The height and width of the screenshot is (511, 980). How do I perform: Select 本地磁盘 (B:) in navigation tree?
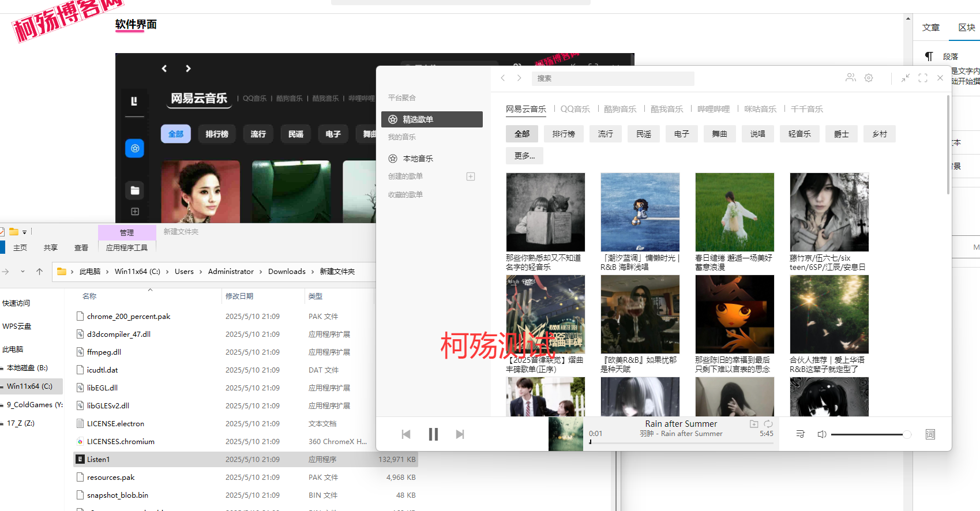pyautogui.click(x=27, y=368)
